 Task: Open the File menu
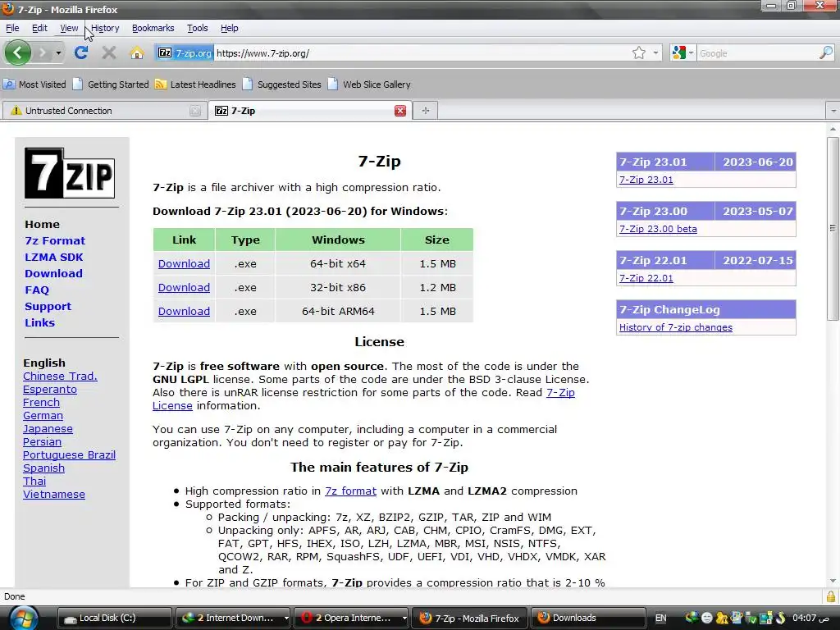point(12,28)
